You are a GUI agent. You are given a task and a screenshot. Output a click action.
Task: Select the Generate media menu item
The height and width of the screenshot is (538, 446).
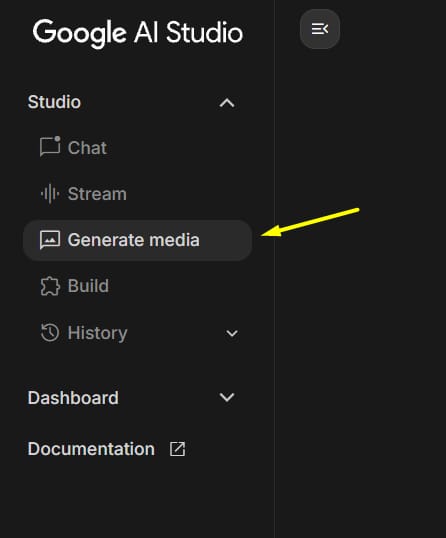[x=137, y=240]
